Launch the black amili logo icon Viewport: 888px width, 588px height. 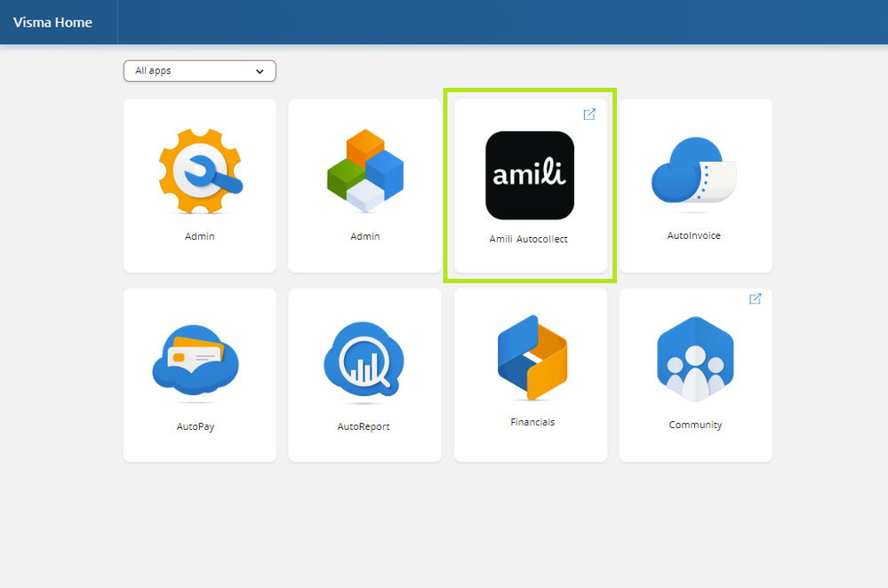(x=530, y=176)
